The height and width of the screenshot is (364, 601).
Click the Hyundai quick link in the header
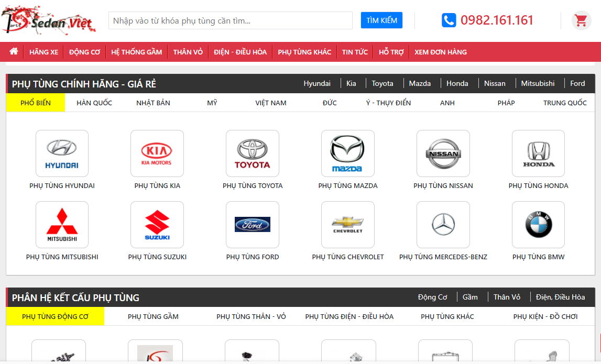[x=317, y=83]
